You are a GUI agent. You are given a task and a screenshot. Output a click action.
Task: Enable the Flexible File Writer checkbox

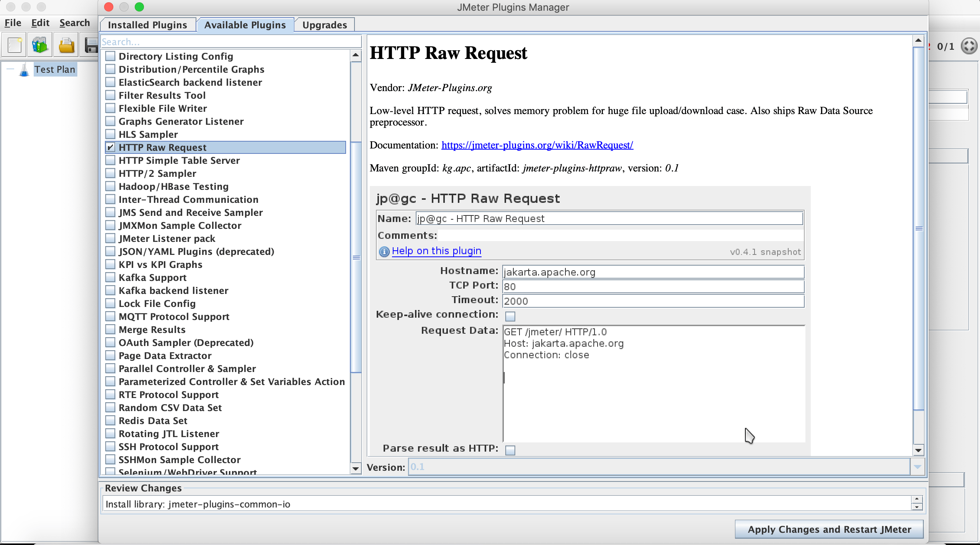pos(111,108)
